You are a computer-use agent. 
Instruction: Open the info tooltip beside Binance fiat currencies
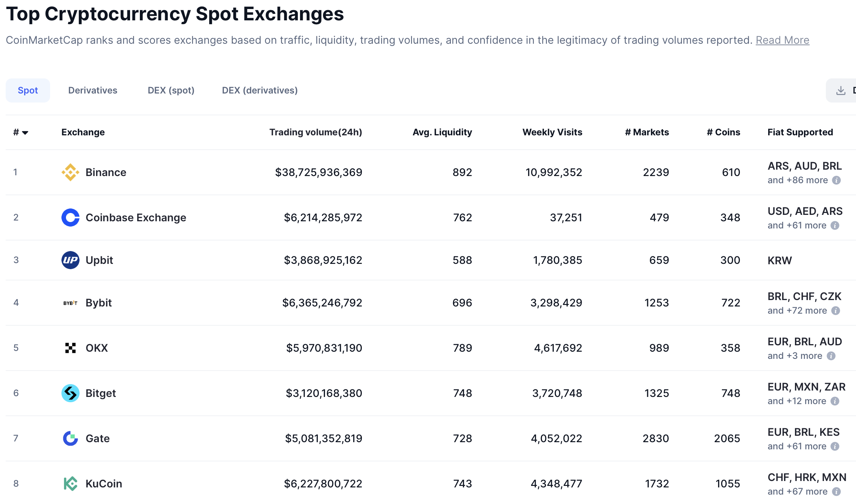tap(836, 180)
